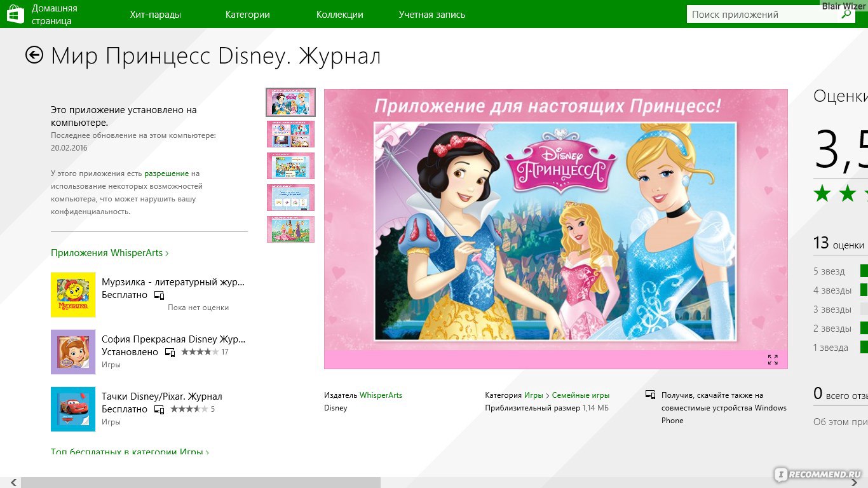
Task: Open WhisperArts publisher link
Action: tap(381, 395)
